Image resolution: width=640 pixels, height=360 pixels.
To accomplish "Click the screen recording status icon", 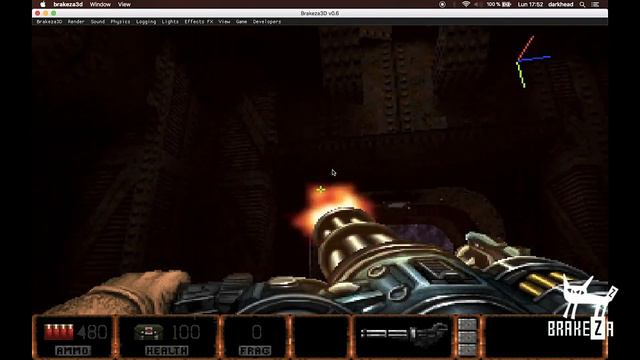I will click(442, 4).
